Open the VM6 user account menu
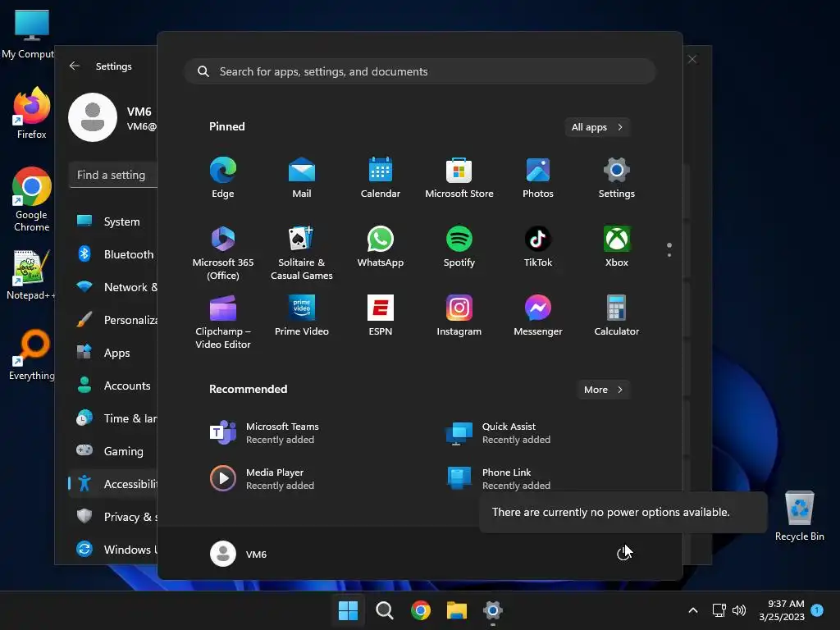The height and width of the screenshot is (630, 840). point(239,554)
